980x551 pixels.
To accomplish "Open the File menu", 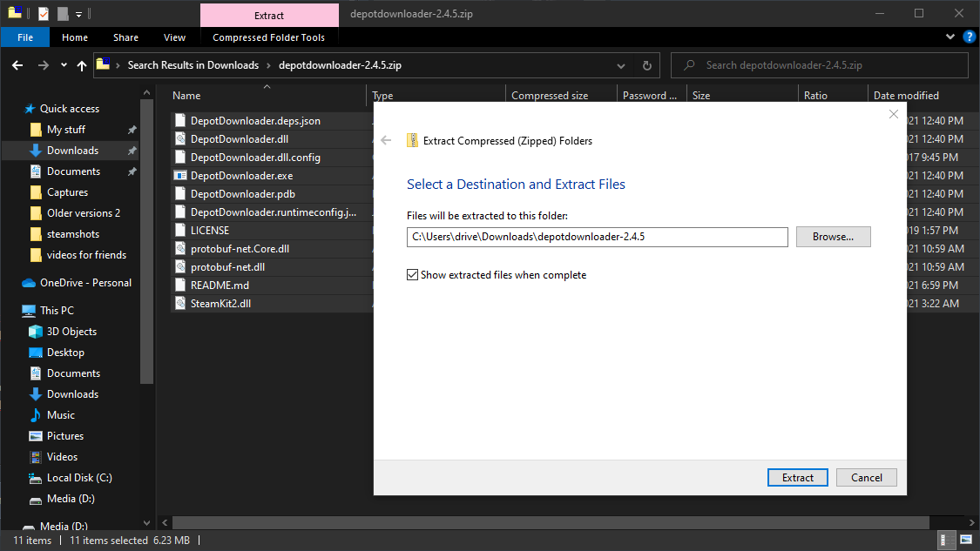I will [x=25, y=37].
